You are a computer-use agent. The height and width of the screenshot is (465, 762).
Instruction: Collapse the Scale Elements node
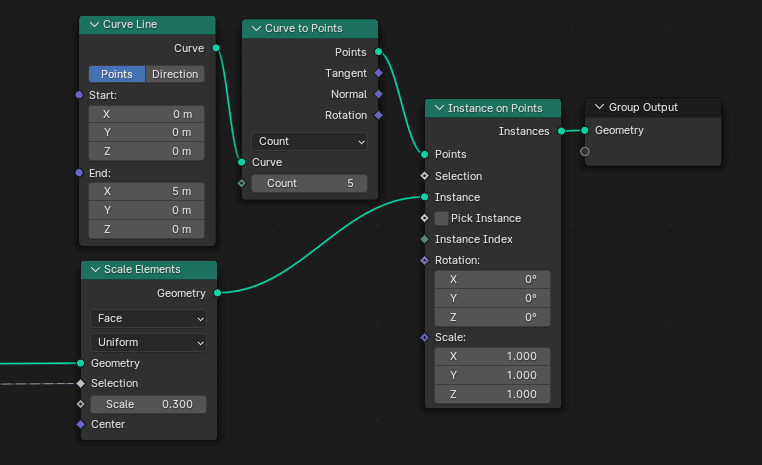[x=95, y=269]
